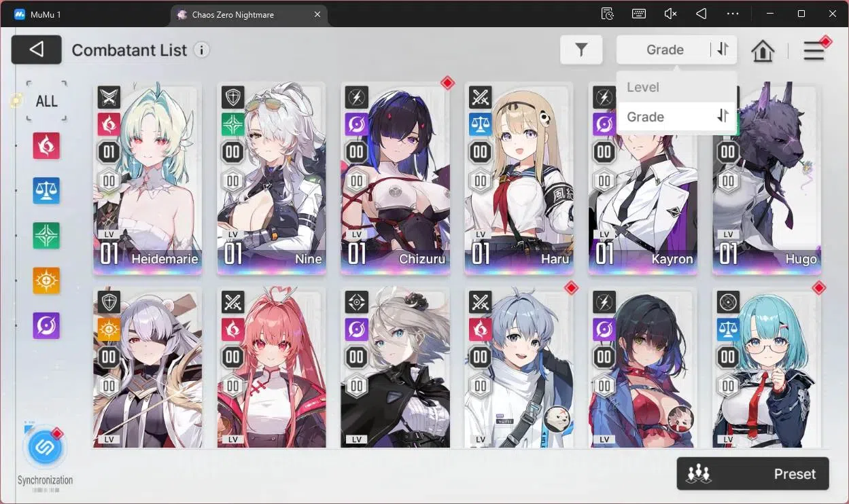Filter by green star Order attribute
Screen dimensions: 849x504
point(46,236)
